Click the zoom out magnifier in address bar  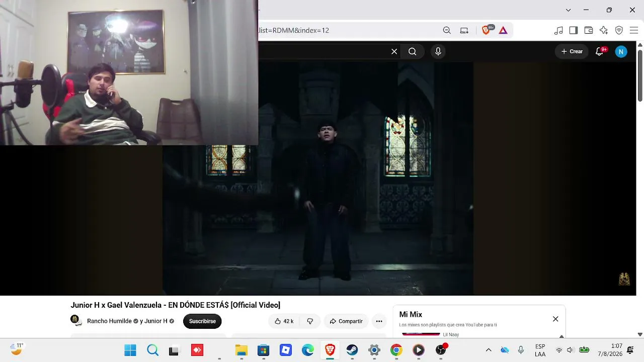point(447,30)
